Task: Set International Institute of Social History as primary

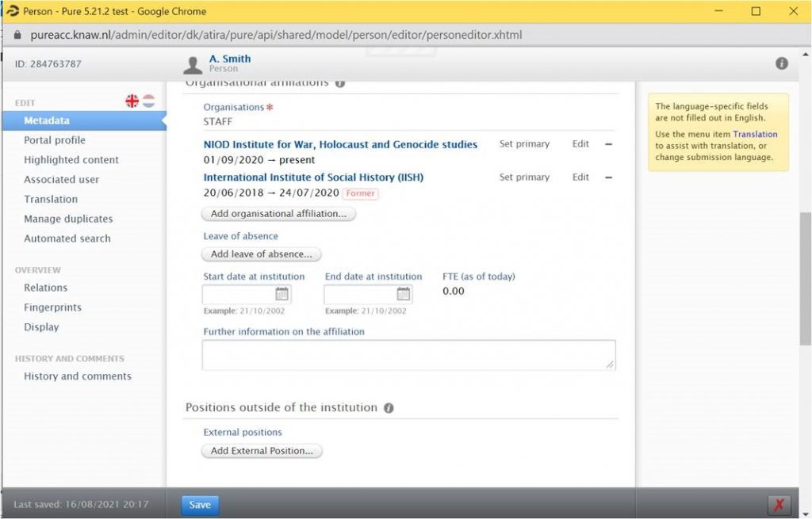Action: point(524,177)
